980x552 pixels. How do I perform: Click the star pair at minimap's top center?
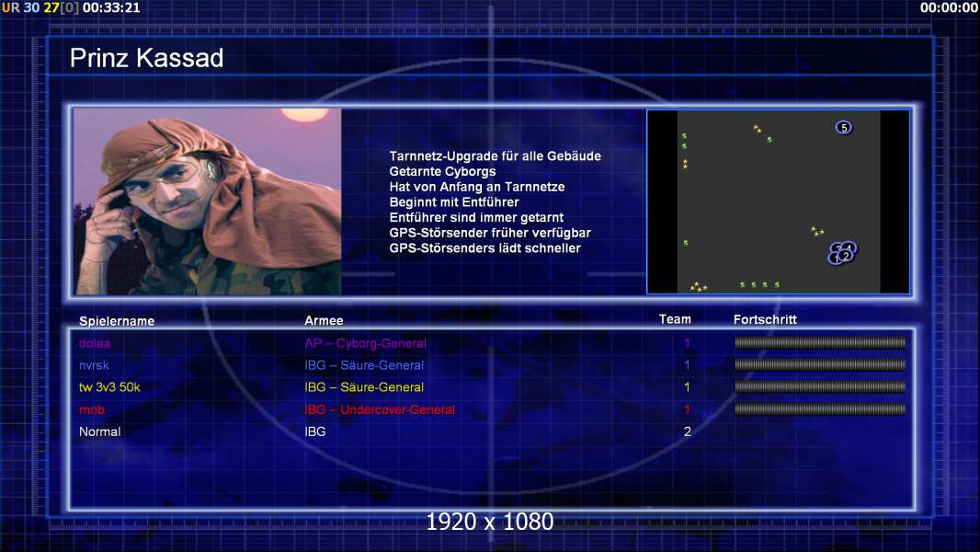(757, 129)
